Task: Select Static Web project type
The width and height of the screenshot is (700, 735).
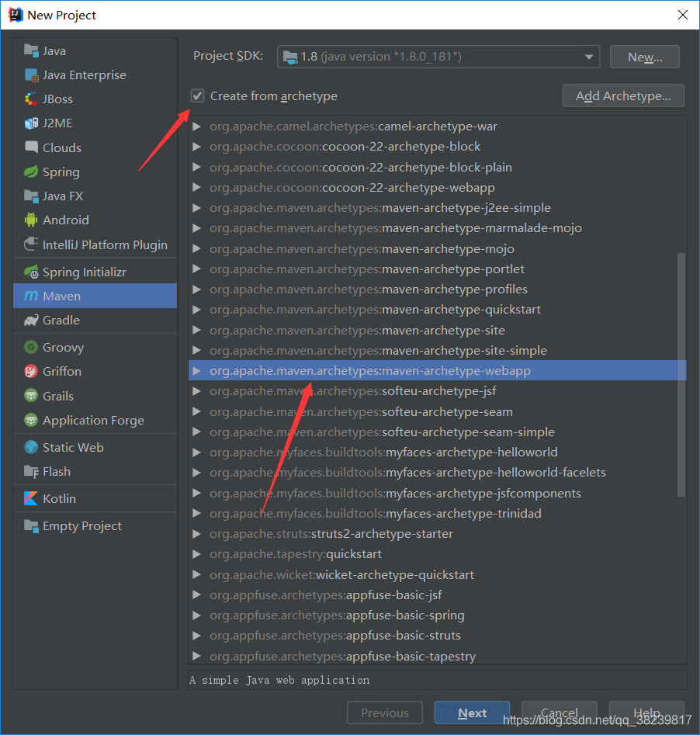Action: (95, 447)
